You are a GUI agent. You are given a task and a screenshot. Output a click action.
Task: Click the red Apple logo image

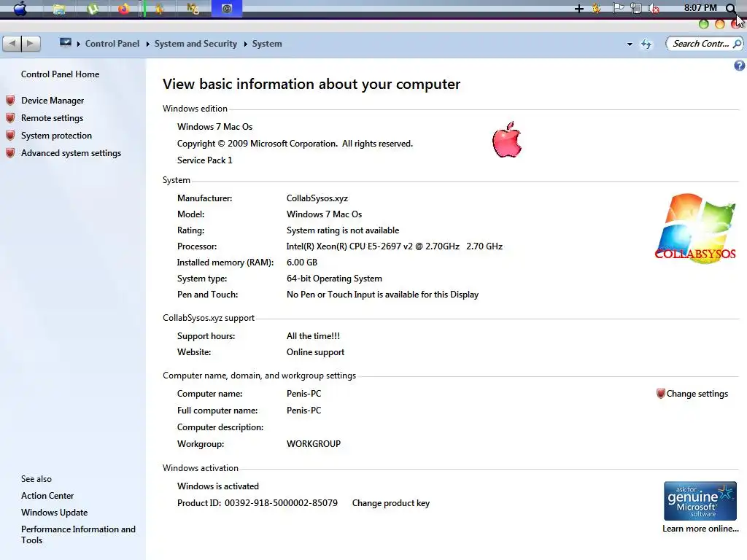coord(507,139)
